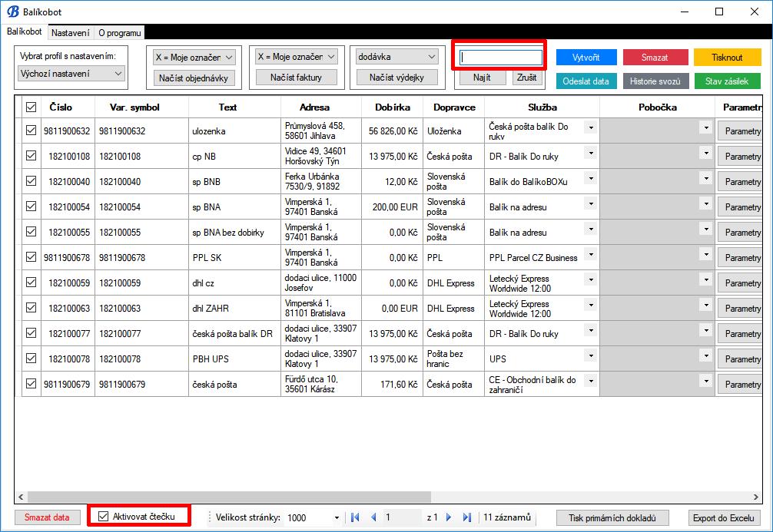The width and height of the screenshot is (773, 532).
Task: Click Tisk primárních dokladů button
Action: click(612, 517)
